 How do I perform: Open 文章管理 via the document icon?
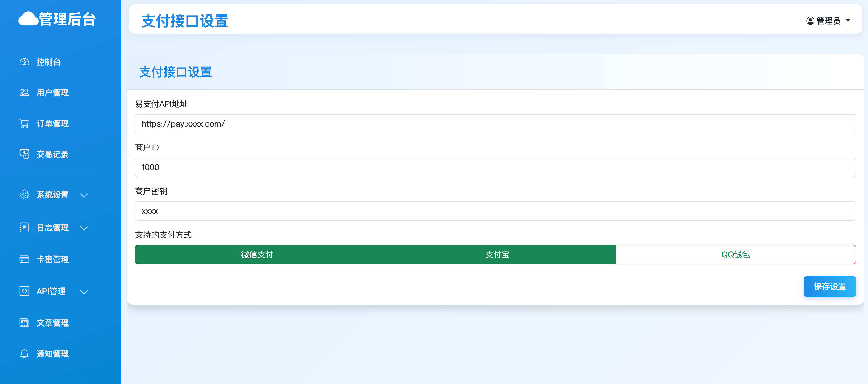click(x=24, y=322)
